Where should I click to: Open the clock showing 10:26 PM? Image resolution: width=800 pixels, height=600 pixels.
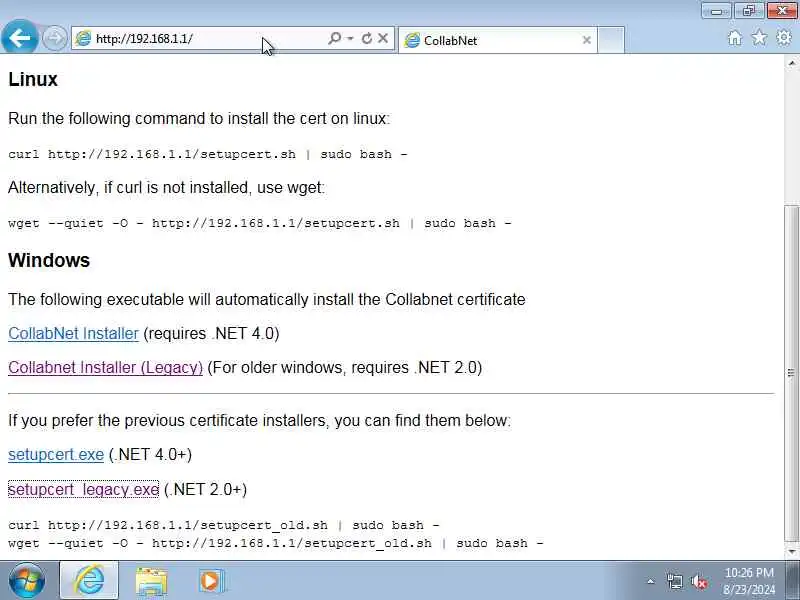pos(749,581)
